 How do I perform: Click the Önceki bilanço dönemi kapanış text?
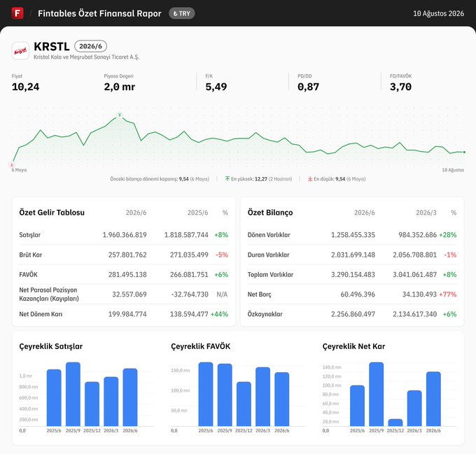160,179
